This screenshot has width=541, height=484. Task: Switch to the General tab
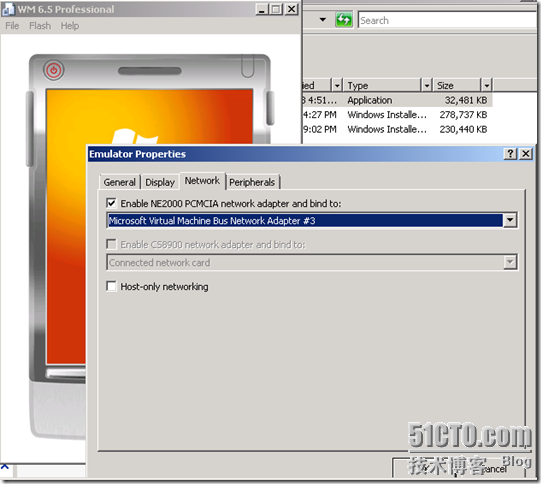[x=119, y=182]
